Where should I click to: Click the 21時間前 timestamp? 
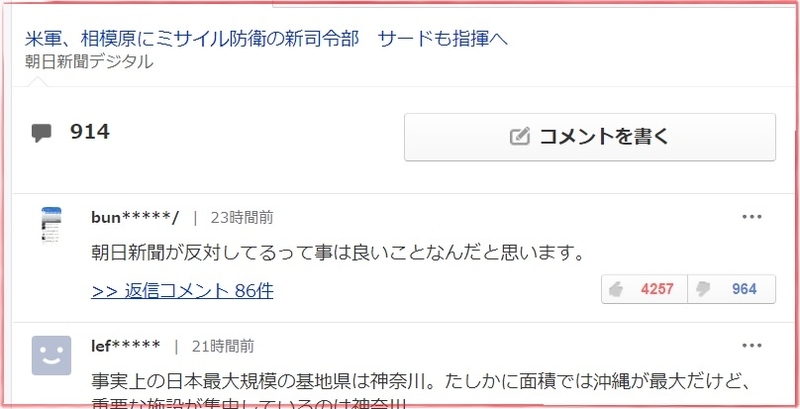[x=223, y=347]
